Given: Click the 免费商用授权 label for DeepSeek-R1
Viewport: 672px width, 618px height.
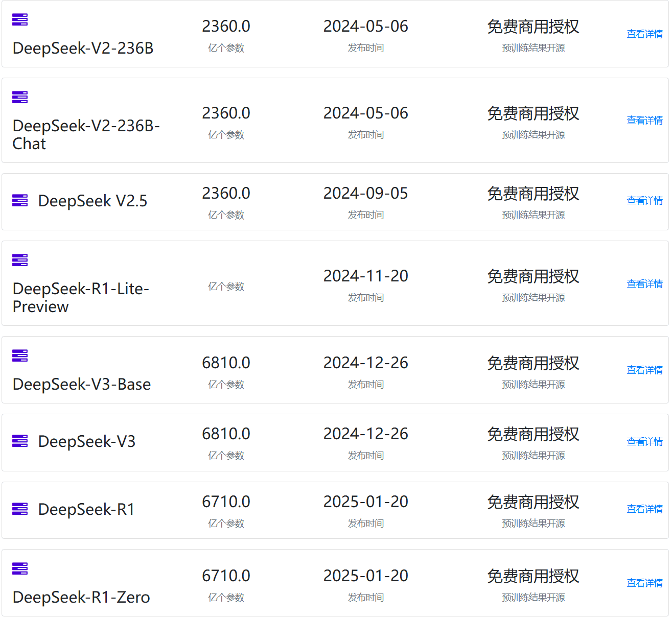Looking at the screenshot, I should (532, 503).
